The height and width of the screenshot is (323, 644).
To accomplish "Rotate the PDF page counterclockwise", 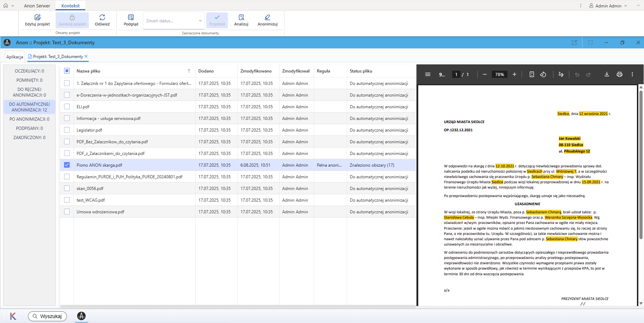I will click(x=543, y=74).
